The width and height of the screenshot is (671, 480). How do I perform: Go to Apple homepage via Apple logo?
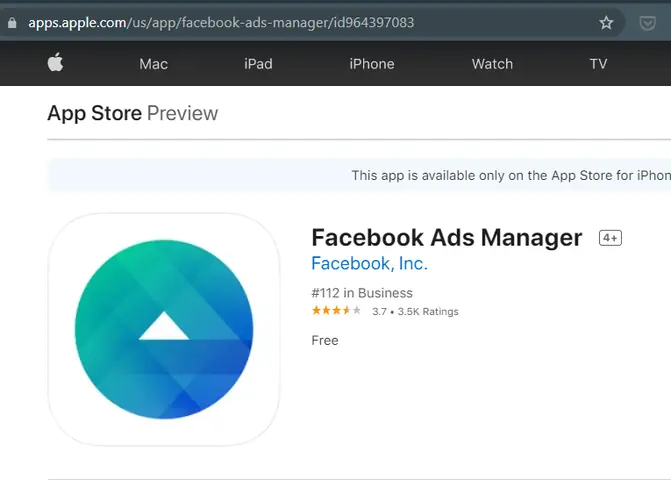(55, 62)
